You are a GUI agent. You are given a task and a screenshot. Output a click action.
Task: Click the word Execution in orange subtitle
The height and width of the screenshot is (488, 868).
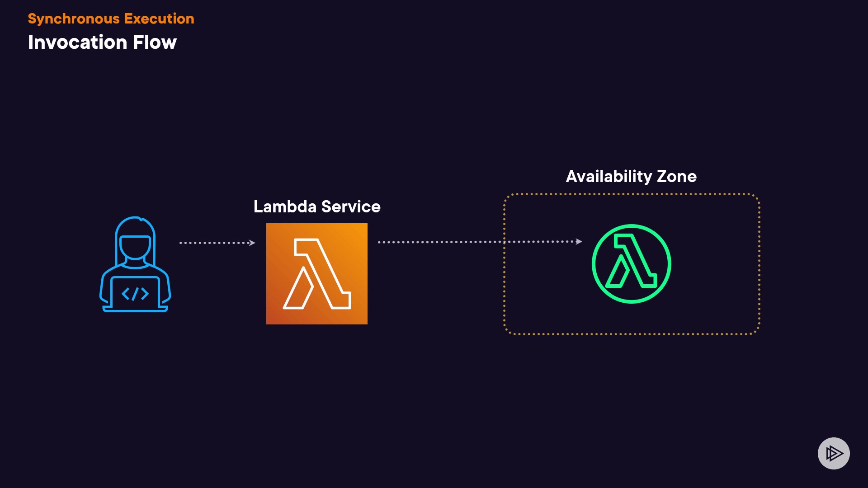click(159, 19)
